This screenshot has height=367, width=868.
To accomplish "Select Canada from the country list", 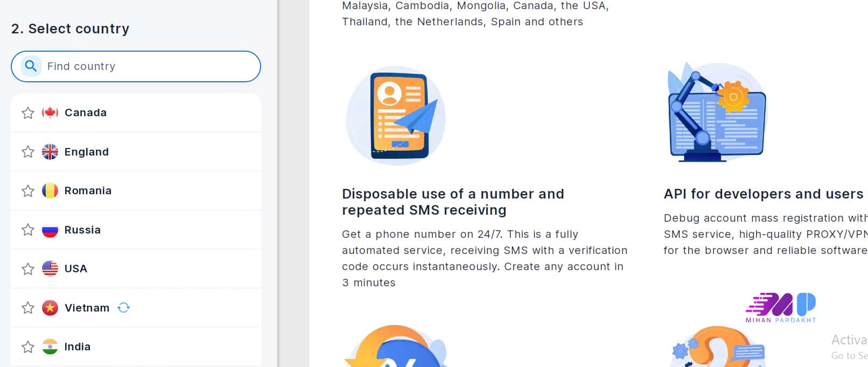I will (x=136, y=112).
